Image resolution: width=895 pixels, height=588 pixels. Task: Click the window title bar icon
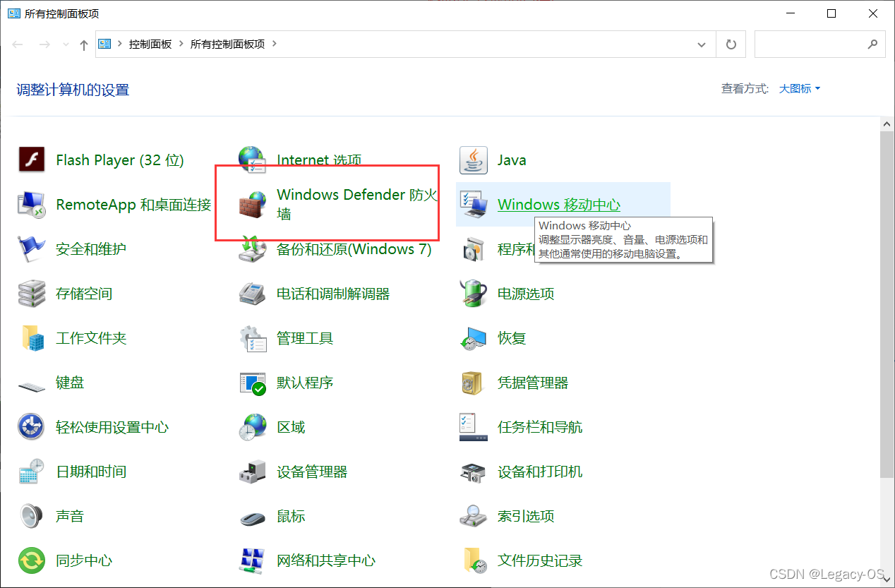(13, 13)
